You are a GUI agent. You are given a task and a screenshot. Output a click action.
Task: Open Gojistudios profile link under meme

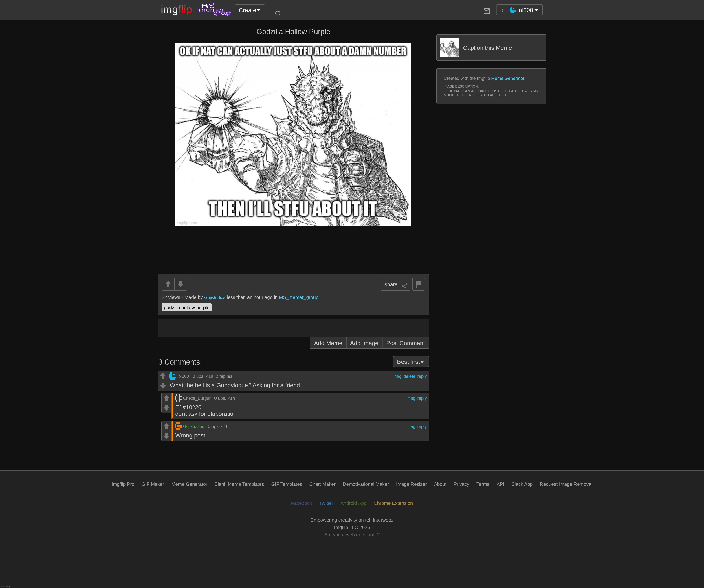point(214,297)
